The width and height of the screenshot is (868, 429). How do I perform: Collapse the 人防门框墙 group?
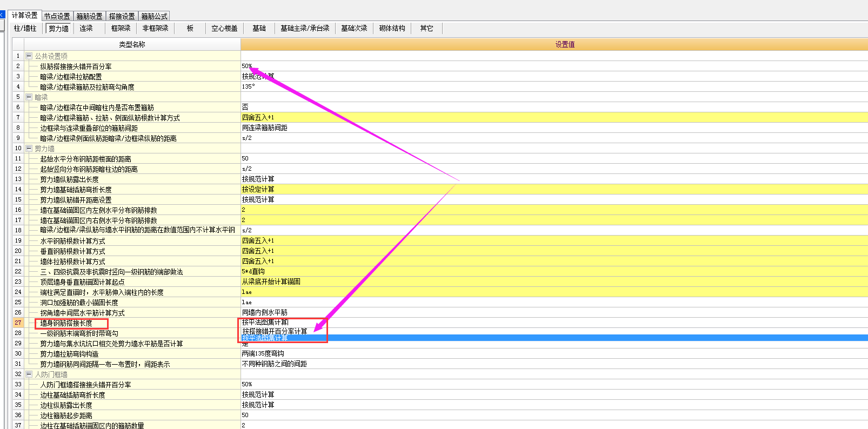click(x=29, y=374)
